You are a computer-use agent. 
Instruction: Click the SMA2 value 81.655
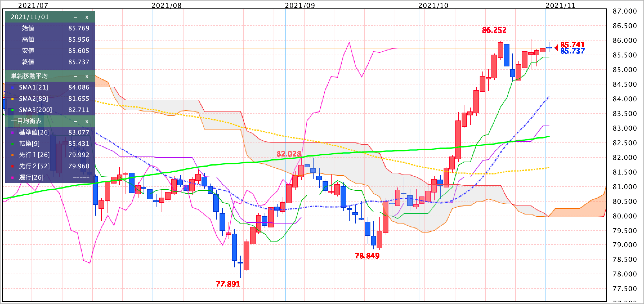[79, 99]
